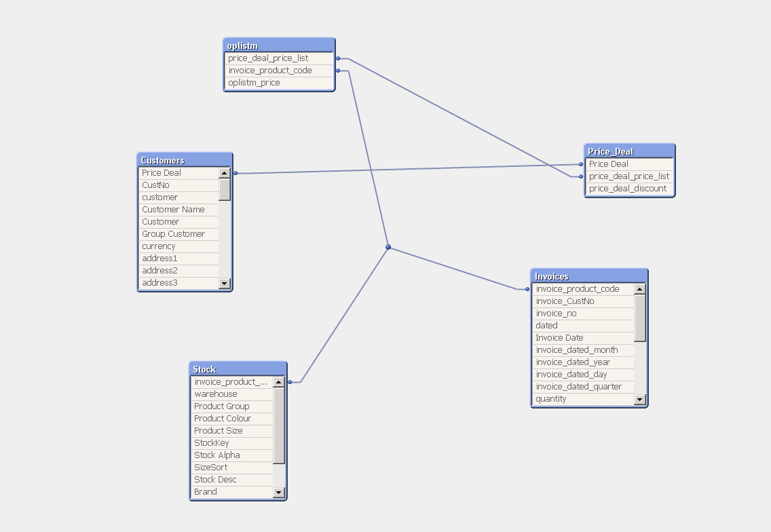Click Stock table scroll down arrow
771x532 pixels.
pos(279,492)
